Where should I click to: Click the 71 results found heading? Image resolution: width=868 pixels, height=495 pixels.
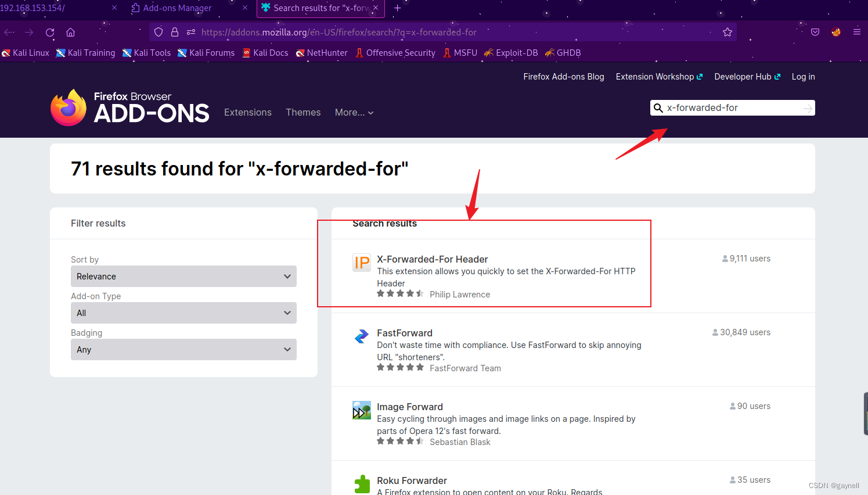click(x=239, y=168)
